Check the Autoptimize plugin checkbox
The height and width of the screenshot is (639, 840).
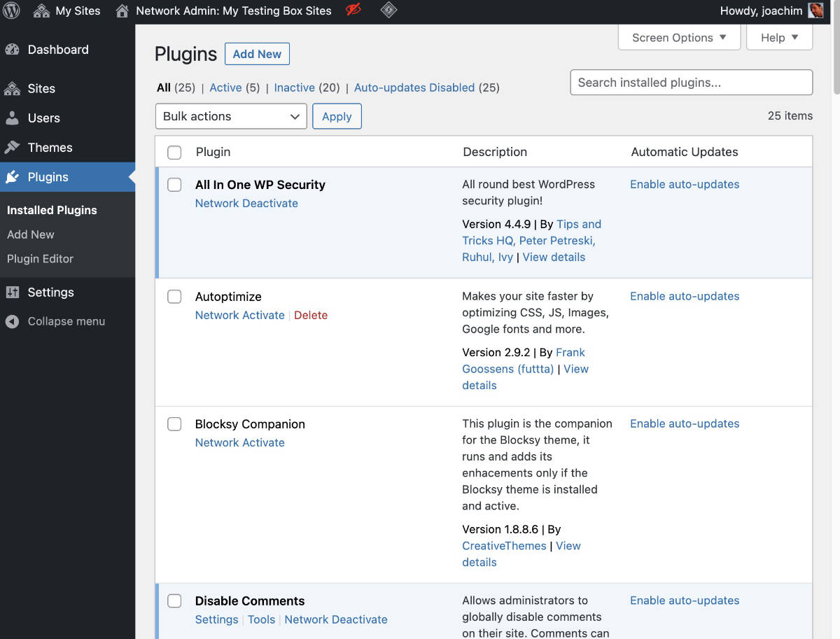coord(174,296)
